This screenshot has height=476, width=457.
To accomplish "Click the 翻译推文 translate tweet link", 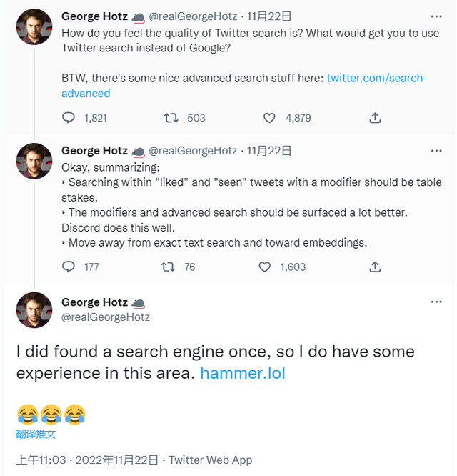I will click(x=36, y=434).
